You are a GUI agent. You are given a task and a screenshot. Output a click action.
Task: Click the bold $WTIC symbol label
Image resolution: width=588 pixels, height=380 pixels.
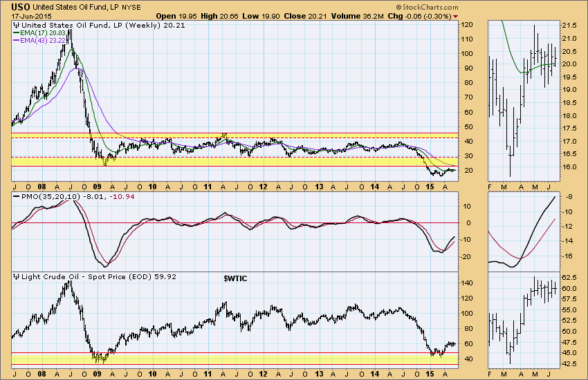tap(235, 278)
